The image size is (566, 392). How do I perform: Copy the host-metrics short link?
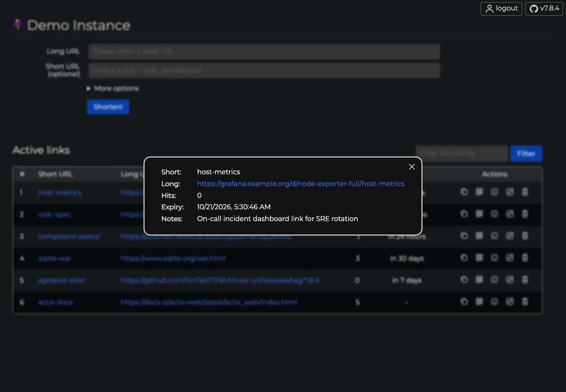click(x=464, y=192)
